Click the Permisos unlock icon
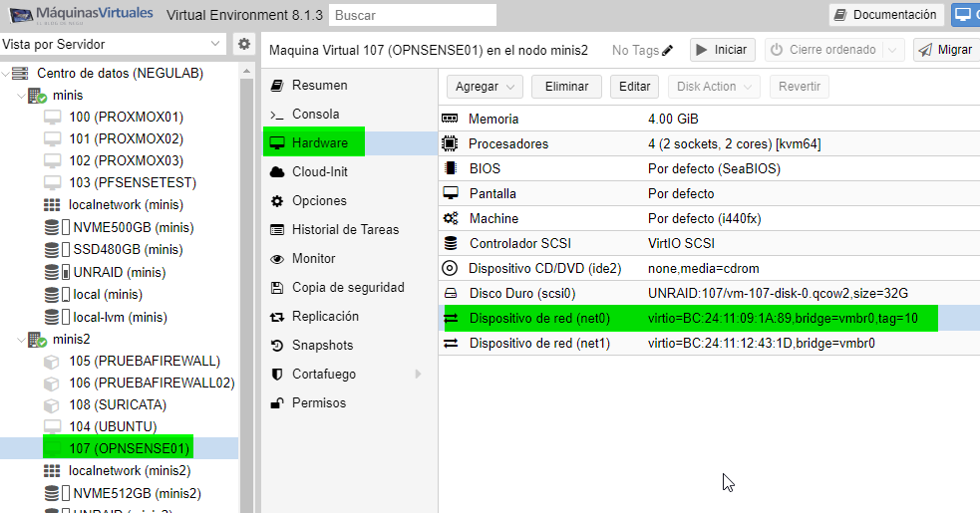Screen dimensions: 980x513 (277, 402)
